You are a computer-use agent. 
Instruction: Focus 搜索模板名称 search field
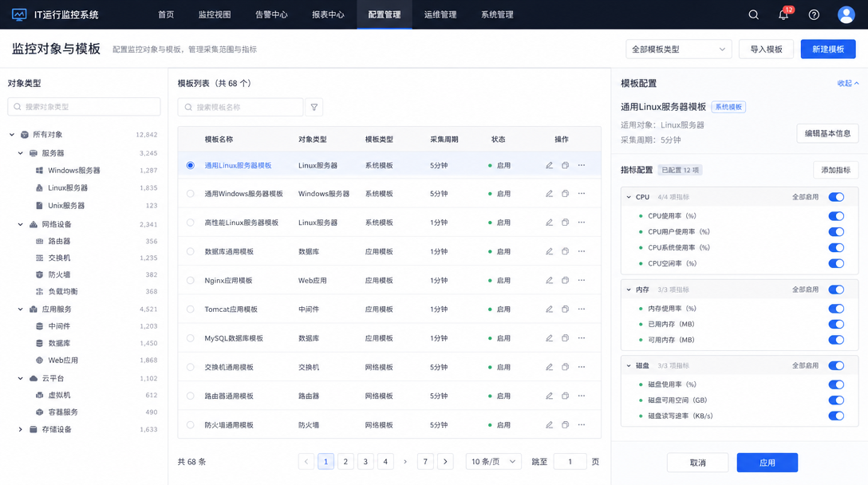(x=240, y=107)
